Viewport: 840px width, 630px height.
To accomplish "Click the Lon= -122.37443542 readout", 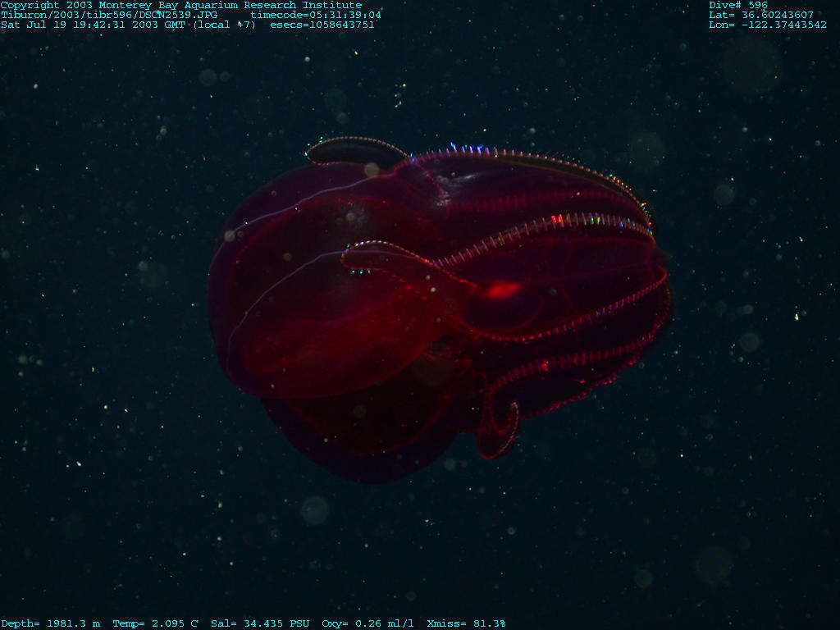I will pos(767,25).
